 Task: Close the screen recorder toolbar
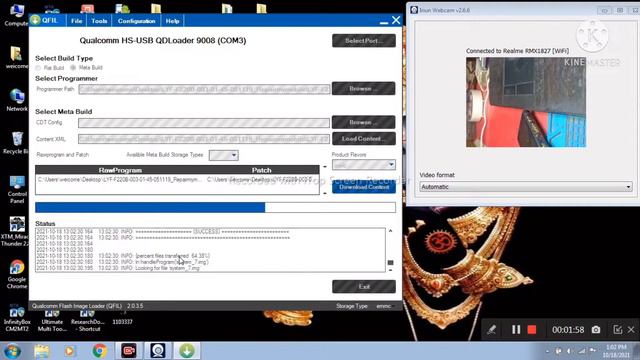pyautogui.click(x=631, y=329)
